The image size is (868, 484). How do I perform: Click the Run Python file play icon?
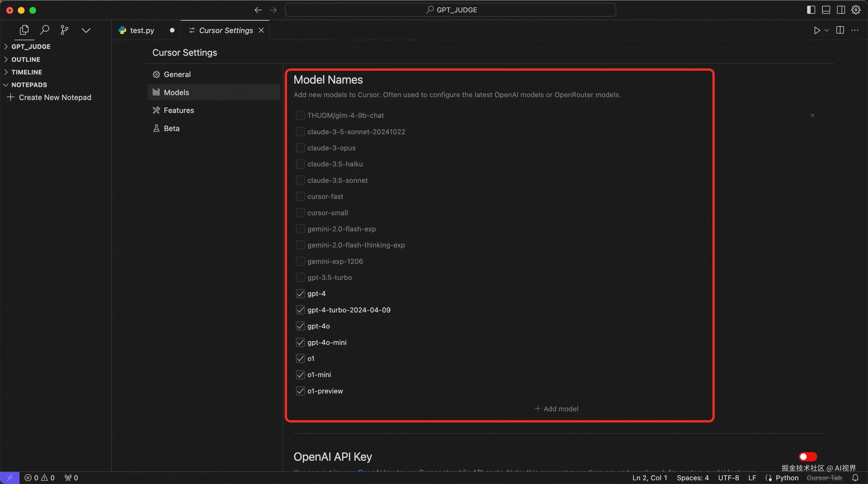[817, 30]
